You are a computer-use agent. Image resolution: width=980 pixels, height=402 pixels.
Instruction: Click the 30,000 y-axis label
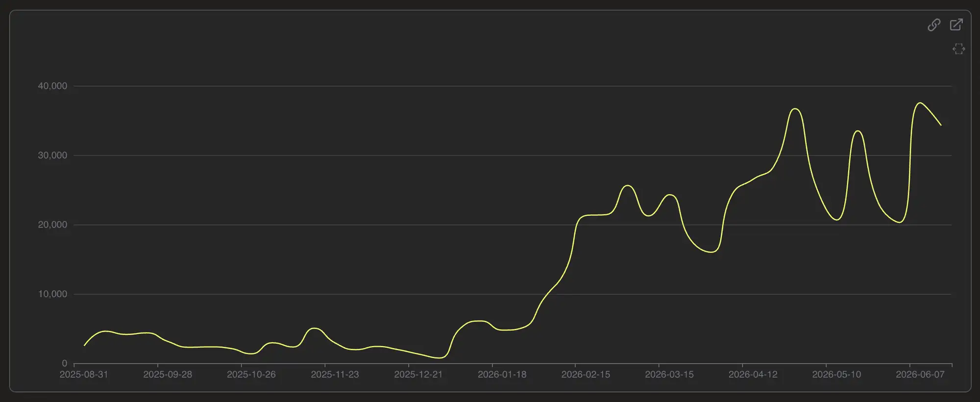52,155
